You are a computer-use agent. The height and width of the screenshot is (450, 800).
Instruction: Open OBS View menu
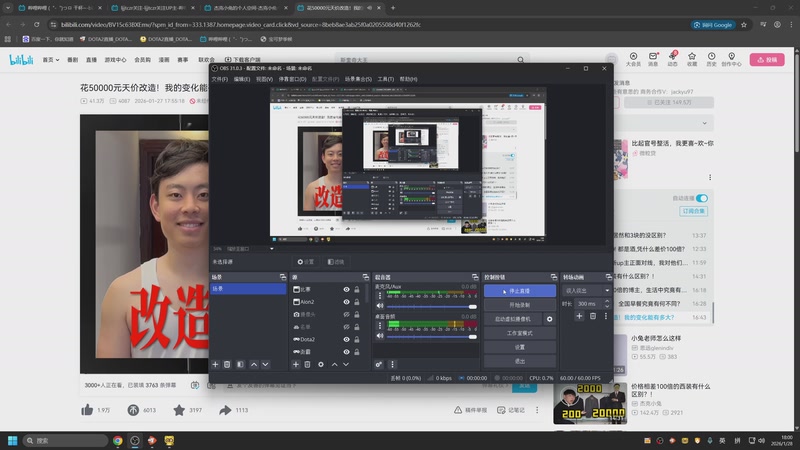click(x=264, y=79)
